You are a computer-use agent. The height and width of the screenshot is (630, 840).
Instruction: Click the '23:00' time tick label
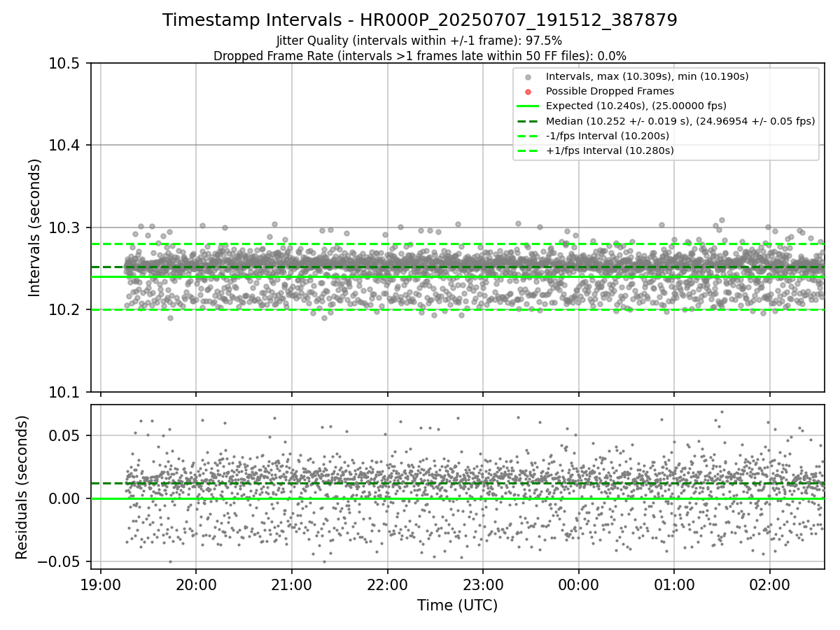pyautogui.click(x=483, y=585)
